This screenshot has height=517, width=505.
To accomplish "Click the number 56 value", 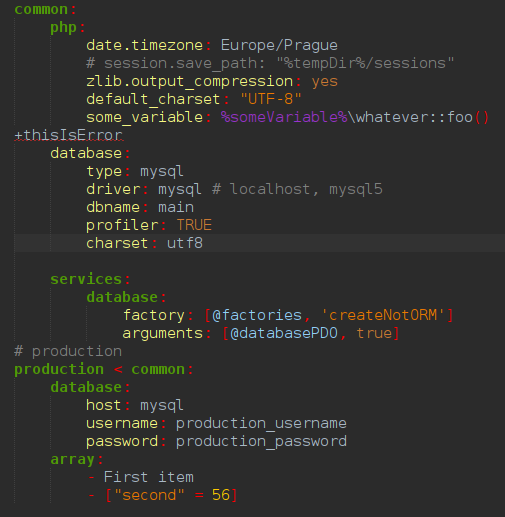I will click(x=221, y=495).
